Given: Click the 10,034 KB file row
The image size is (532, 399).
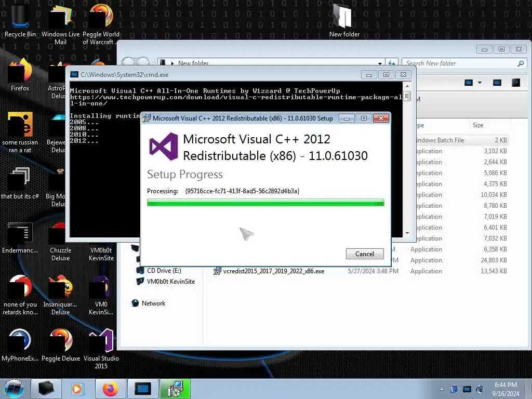Looking at the screenshot, I should [462, 195].
